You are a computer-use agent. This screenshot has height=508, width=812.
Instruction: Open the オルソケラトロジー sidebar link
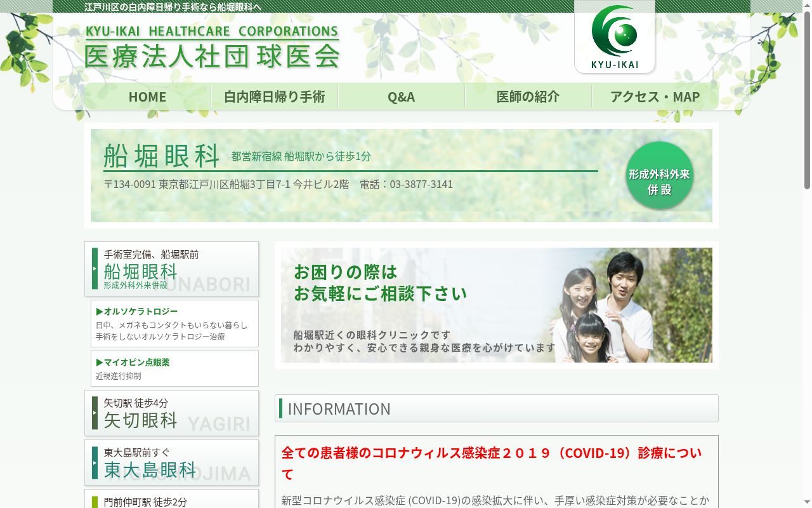[x=174, y=323]
